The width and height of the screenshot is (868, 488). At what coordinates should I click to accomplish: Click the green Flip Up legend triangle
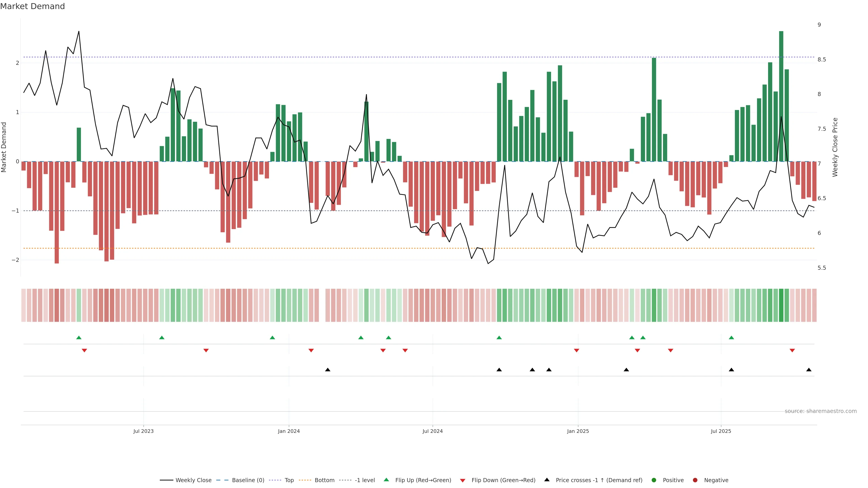[387, 480]
